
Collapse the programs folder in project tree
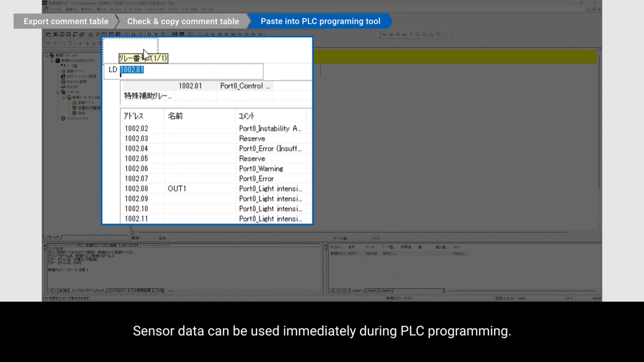[57, 92]
